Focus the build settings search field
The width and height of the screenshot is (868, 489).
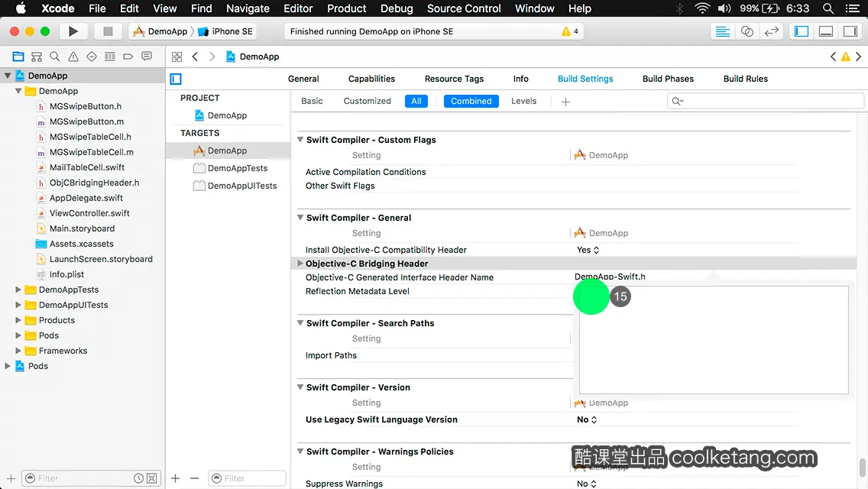766,102
